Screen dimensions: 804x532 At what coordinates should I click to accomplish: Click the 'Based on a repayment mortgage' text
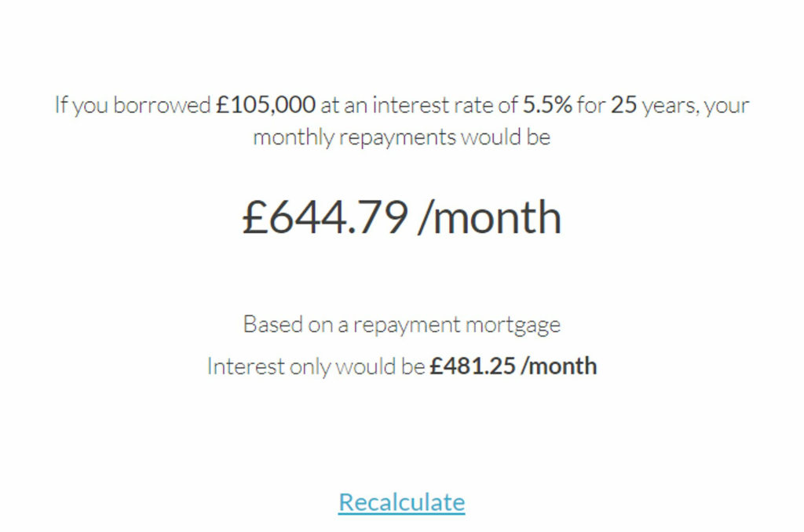[x=402, y=325]
